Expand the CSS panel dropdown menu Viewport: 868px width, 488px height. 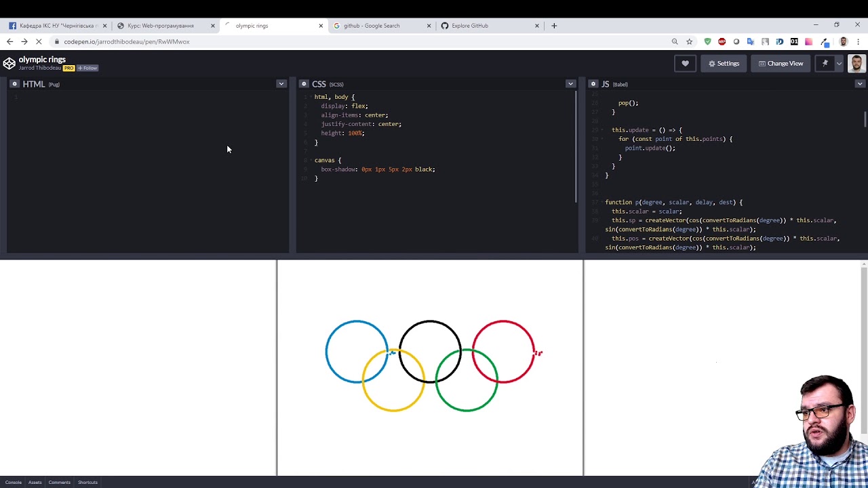click(x=570, y=84)
